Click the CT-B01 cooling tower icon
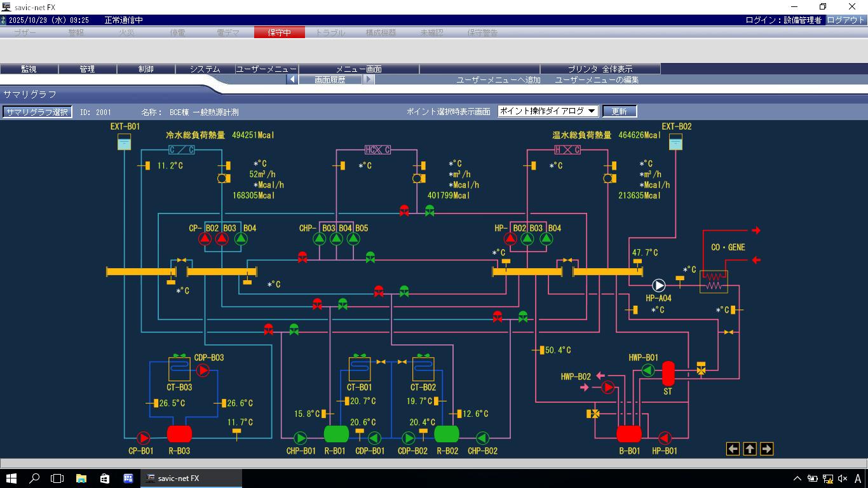 tap(360, 369)
